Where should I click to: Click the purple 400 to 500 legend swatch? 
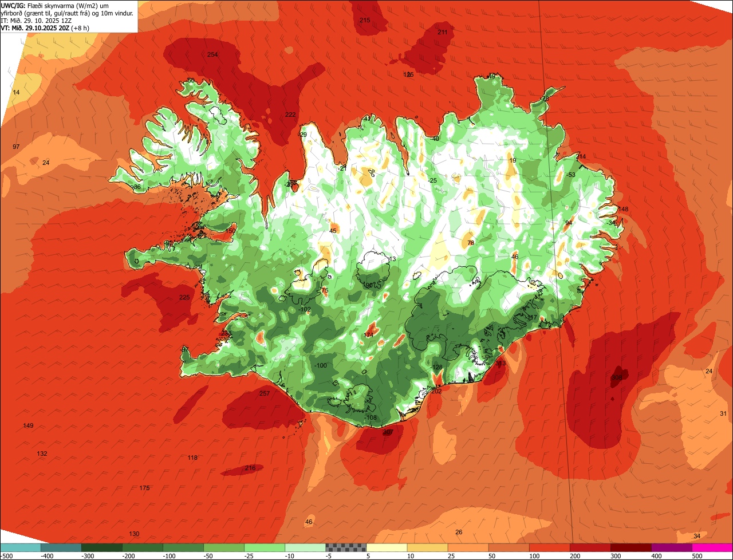(672, 547)
